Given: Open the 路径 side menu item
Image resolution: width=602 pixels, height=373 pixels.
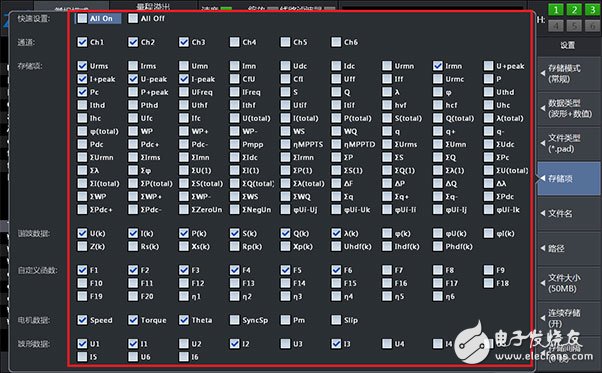Looking at the screenshot, I should (569, 248).
